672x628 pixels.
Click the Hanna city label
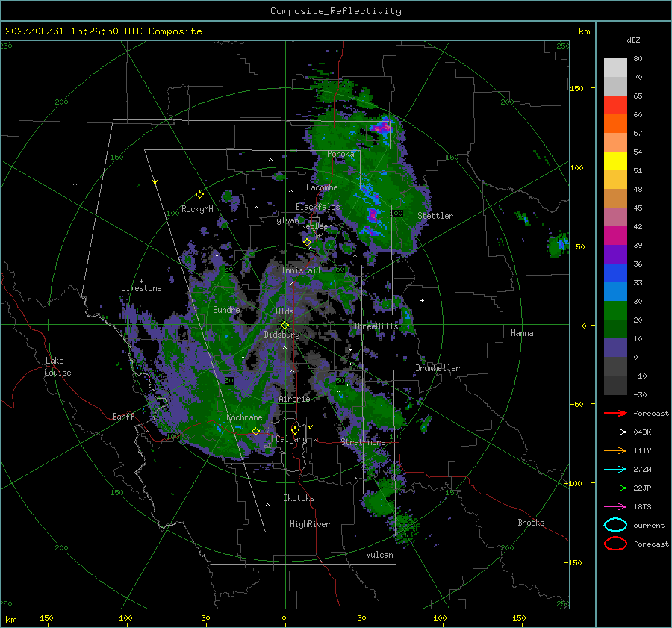pos(522,333)
